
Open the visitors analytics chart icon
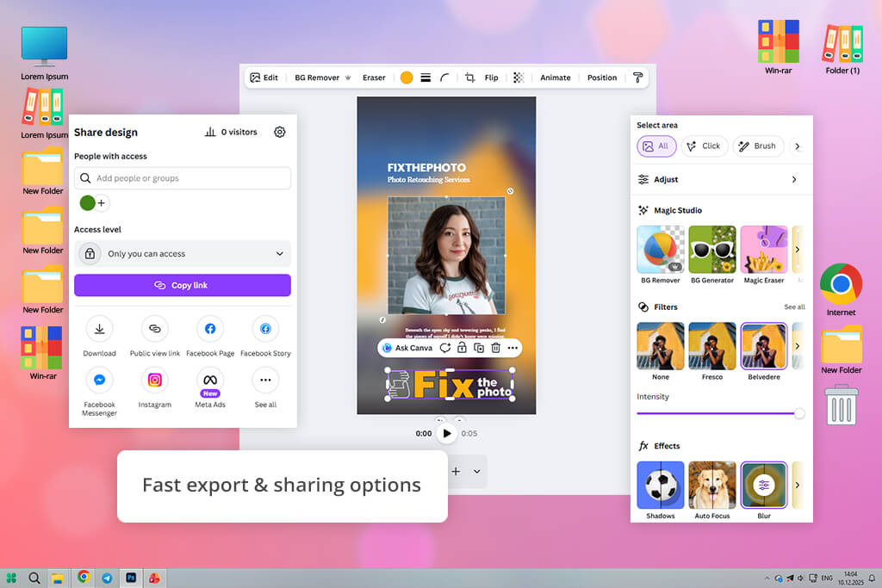[x=210, y=132]
